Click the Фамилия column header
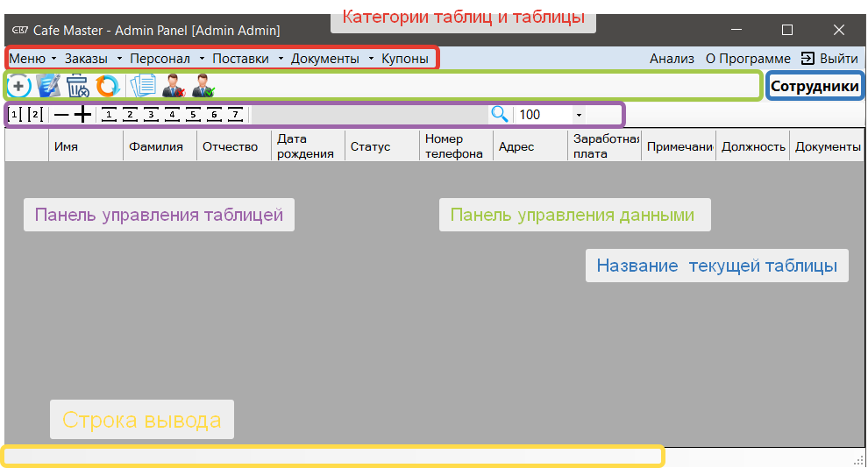The image size is (868, 468). [160, 146]
